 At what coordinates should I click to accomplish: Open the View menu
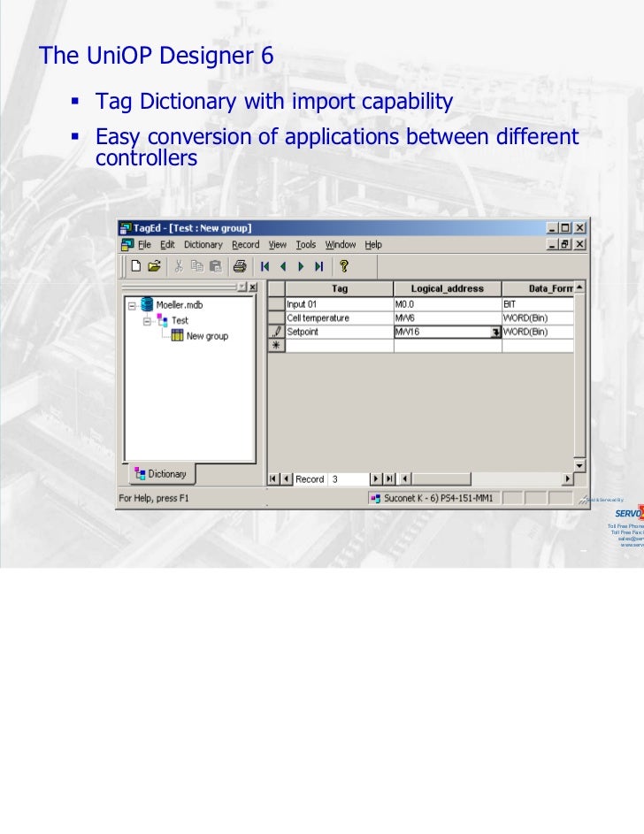coord(278,245)
